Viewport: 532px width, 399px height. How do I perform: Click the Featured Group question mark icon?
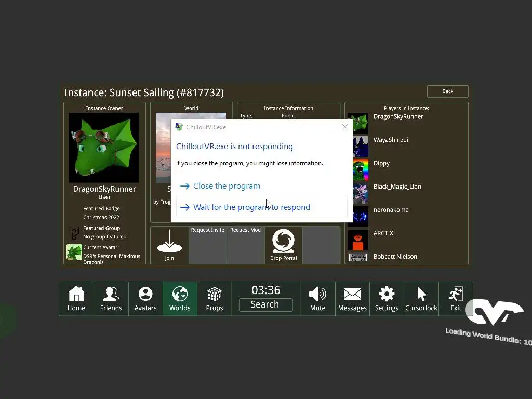coord(74,233)
